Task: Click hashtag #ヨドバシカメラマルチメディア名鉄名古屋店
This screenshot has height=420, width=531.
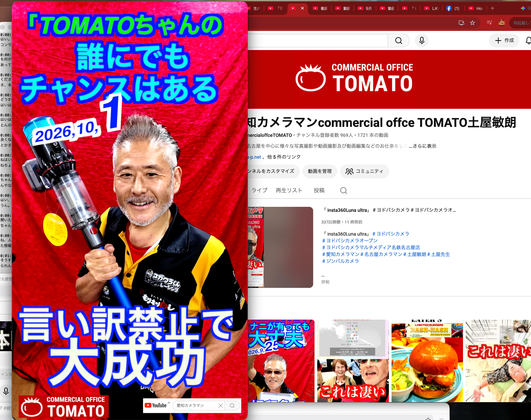Action: pos(371,247)
